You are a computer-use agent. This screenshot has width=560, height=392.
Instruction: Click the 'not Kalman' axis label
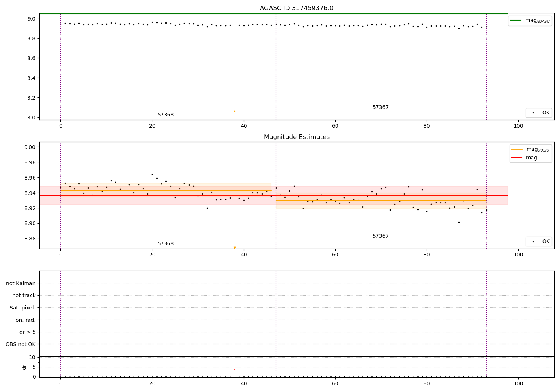(x=21, y=283)
